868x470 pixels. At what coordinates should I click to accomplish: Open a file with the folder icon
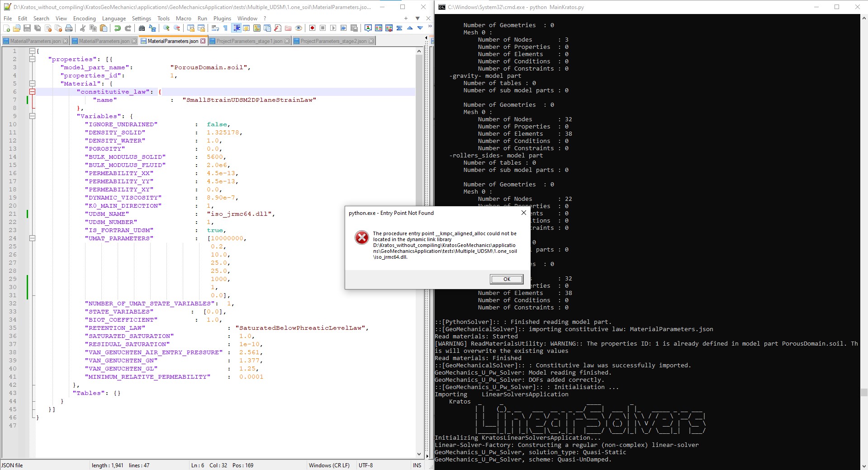17,28
